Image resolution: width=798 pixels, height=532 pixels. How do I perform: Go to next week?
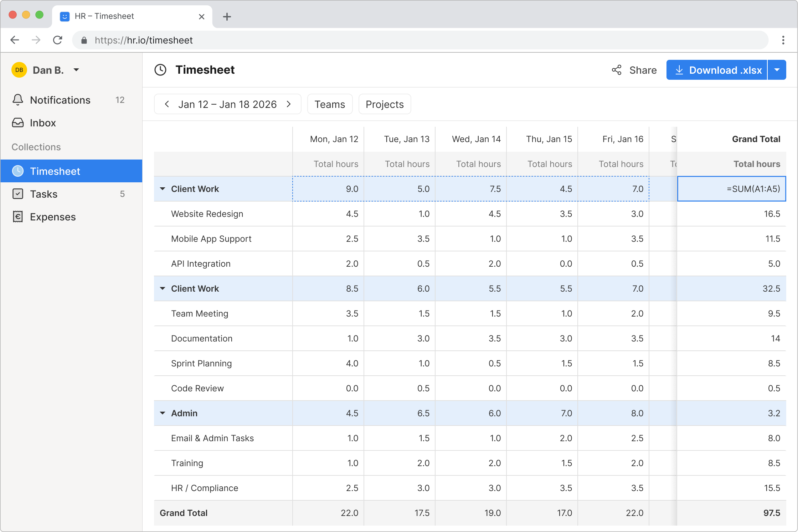pos(289,104)
